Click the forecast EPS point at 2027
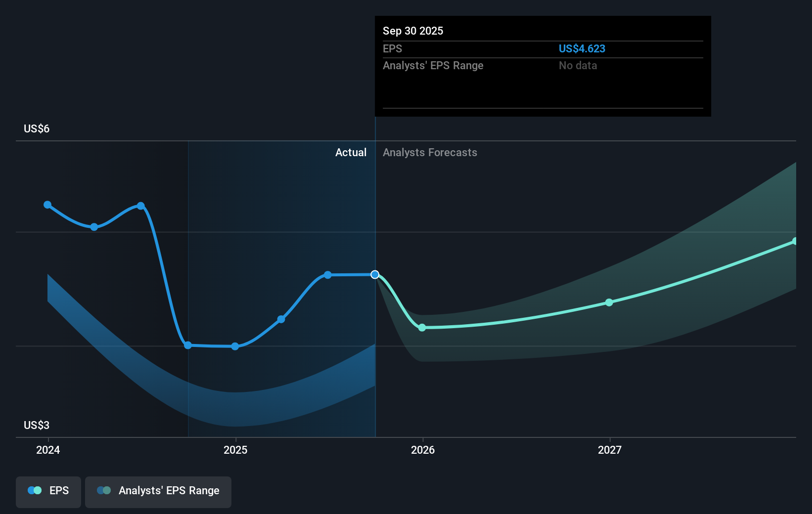The image size is (812, 514). coord(609,302)
